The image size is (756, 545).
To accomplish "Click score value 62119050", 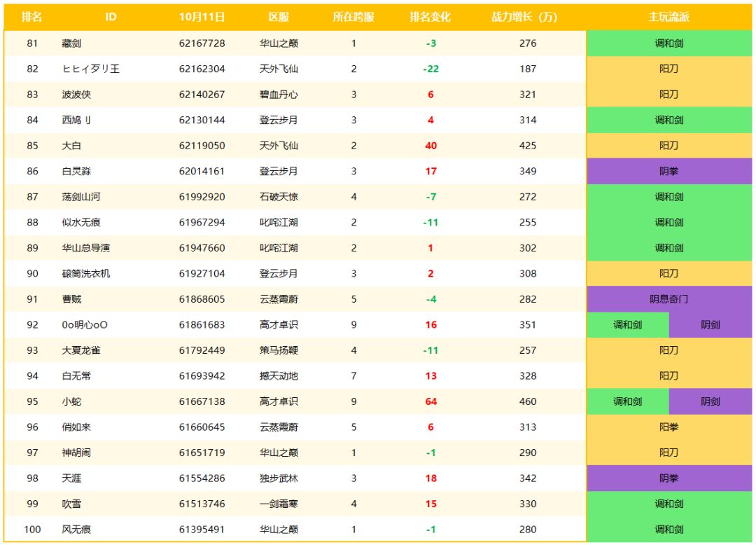I will (x=202, y=146).
